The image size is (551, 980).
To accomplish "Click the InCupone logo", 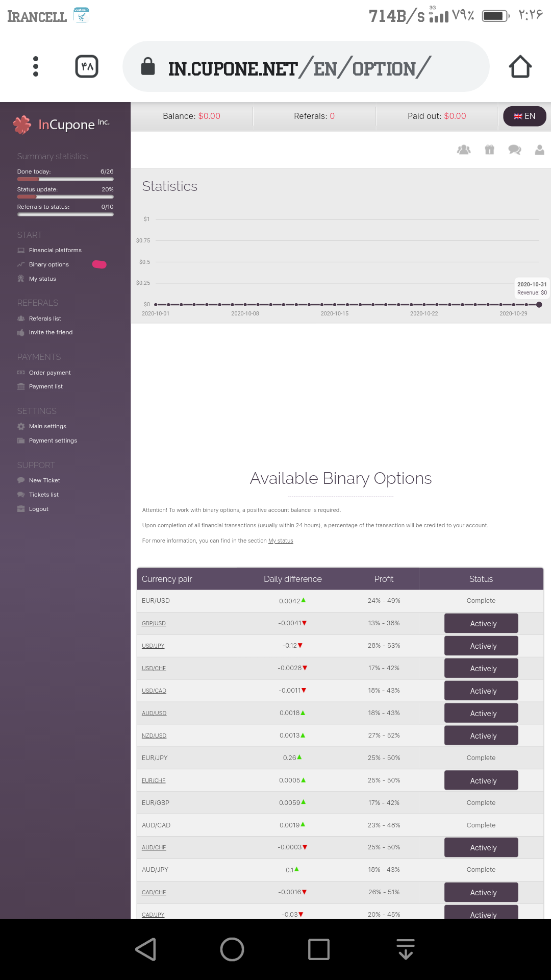I will [61, 125].
